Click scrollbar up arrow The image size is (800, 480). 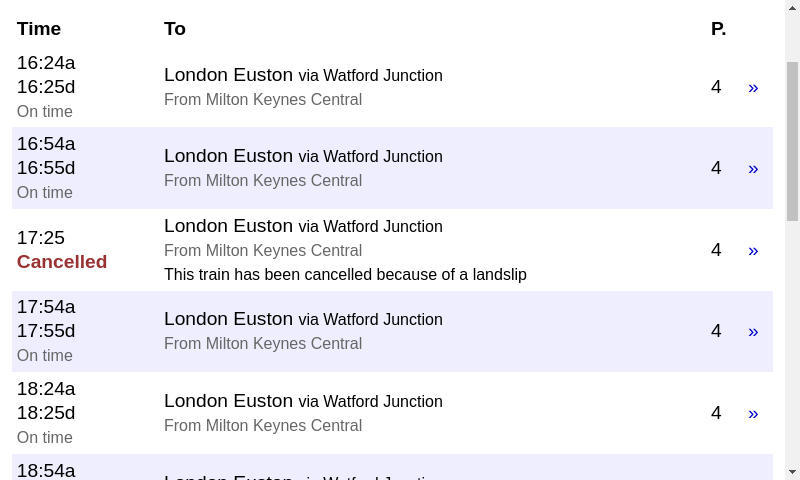[x=792, y=8]
